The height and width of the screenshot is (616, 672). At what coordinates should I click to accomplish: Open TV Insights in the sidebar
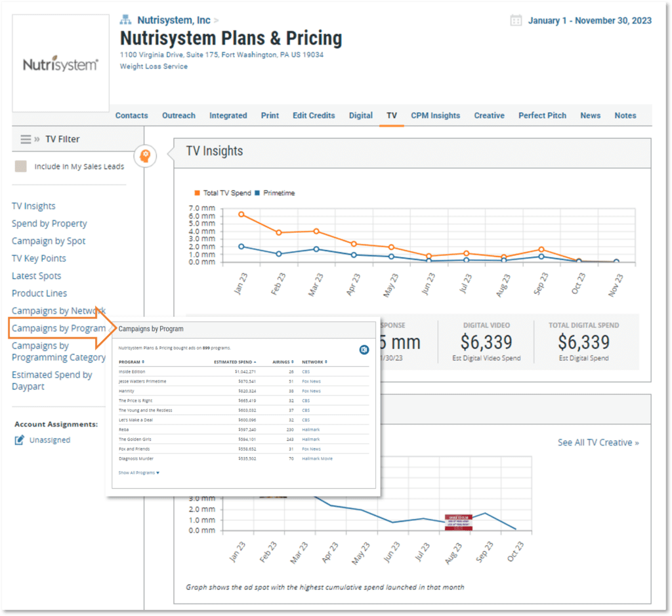click(33, 206)
